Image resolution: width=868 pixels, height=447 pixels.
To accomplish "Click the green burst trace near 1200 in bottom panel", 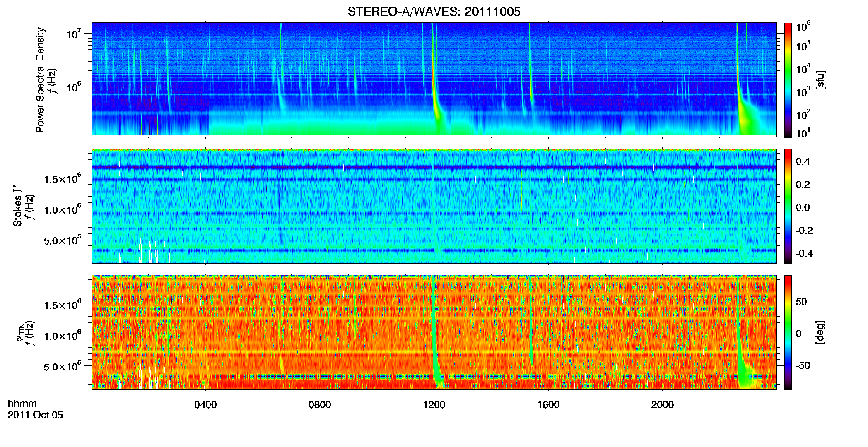I will click(x=435, y=331).
